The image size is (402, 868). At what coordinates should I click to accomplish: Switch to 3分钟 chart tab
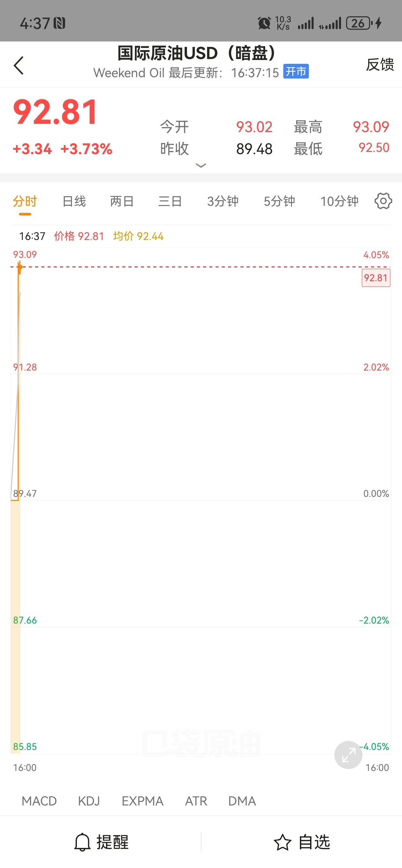[223, 201]
